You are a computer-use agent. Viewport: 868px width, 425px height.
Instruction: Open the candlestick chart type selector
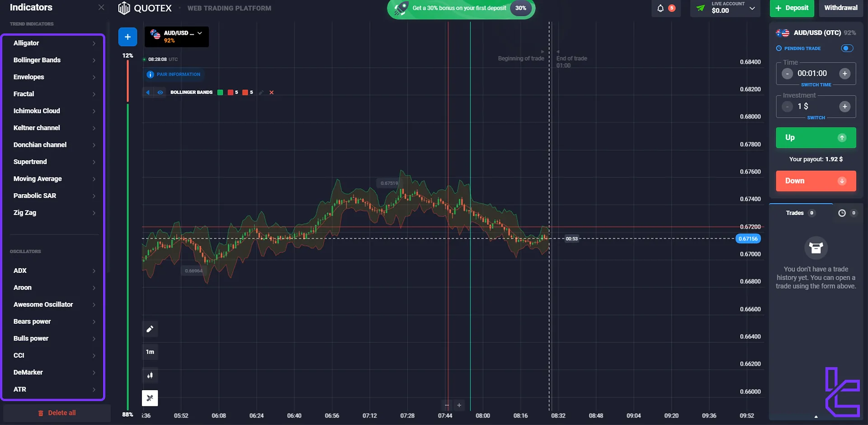[150, 375]
